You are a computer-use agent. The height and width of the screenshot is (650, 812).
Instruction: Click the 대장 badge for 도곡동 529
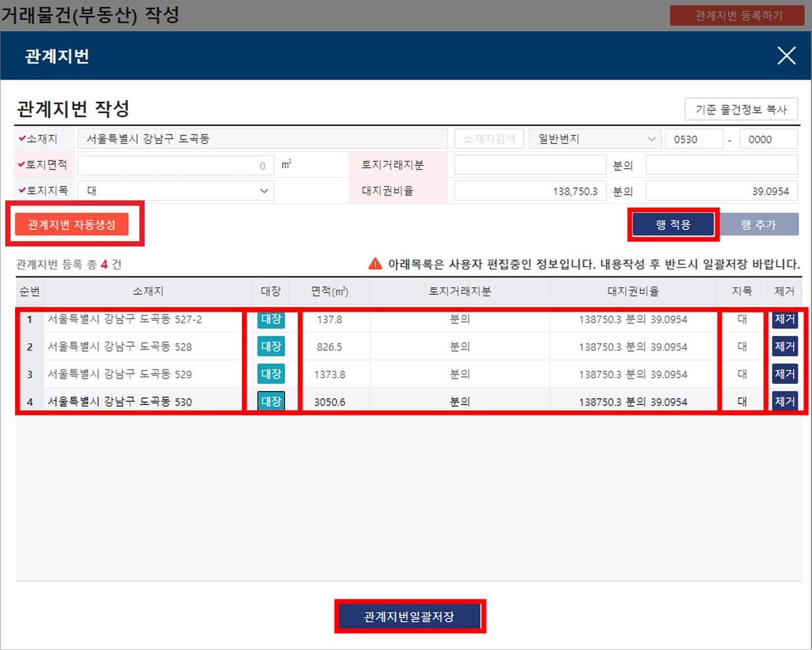[272, 374]
